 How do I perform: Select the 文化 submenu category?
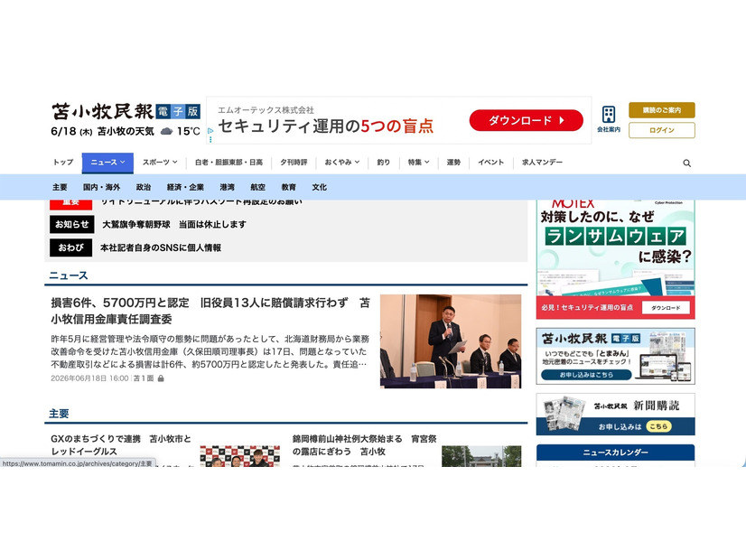pyautogui.click(x=319, y=188)
